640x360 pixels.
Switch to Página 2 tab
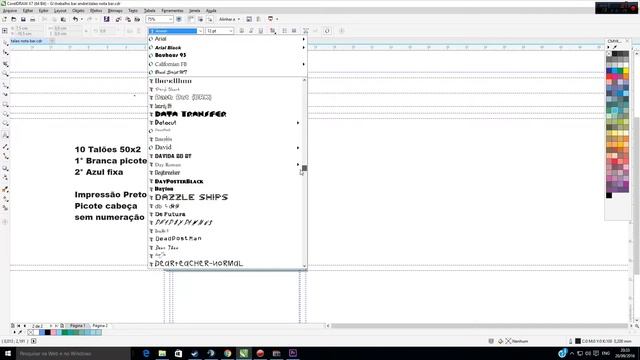tap(100, 326)
